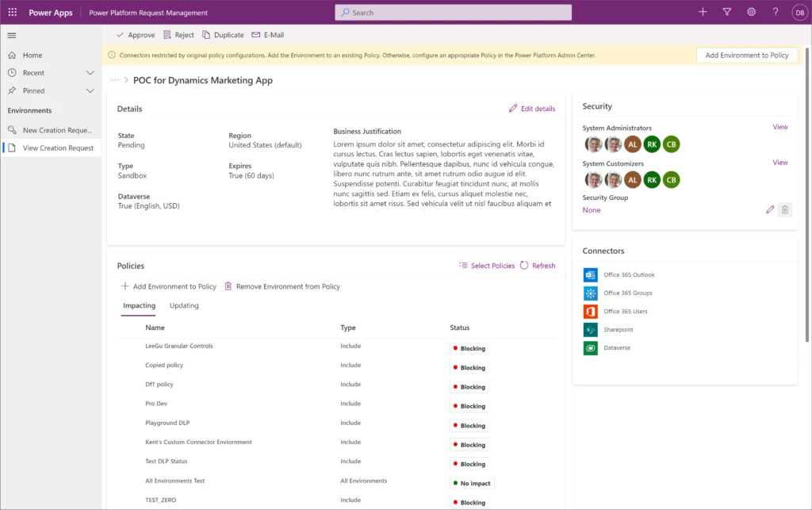Open the Office 365 app launcher
The height and width of the screenshot is (510, 812).
pyautogui.click(x=12, y=12)
